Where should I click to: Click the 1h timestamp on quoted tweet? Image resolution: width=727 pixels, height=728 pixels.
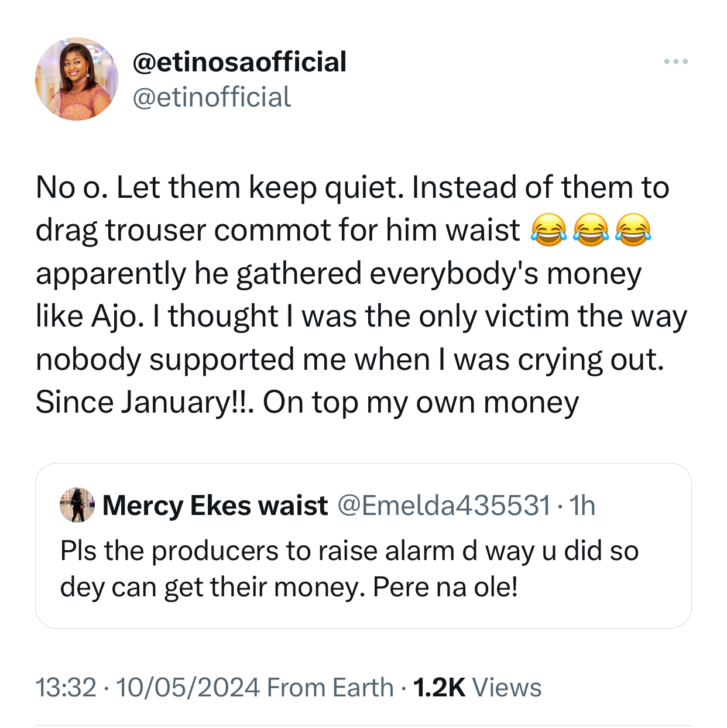pos(582,506)
